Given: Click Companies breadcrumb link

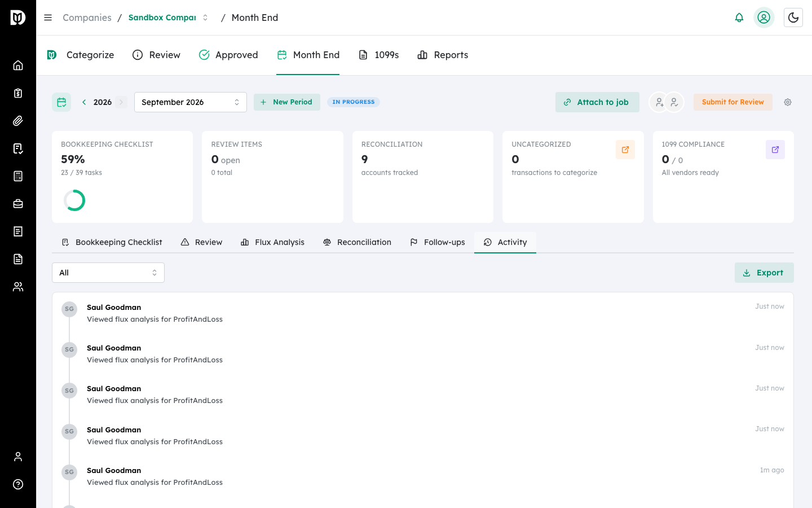Looking at the screenshot, I should point(87,17).
